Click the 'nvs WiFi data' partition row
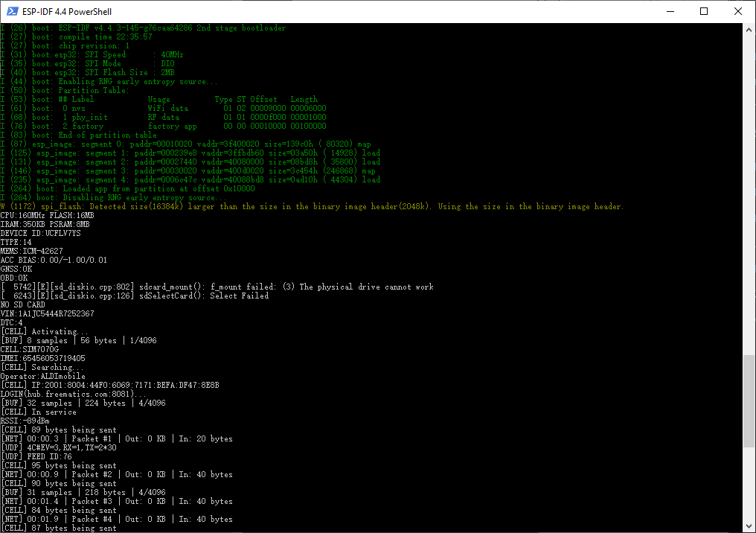 (164, 108)
